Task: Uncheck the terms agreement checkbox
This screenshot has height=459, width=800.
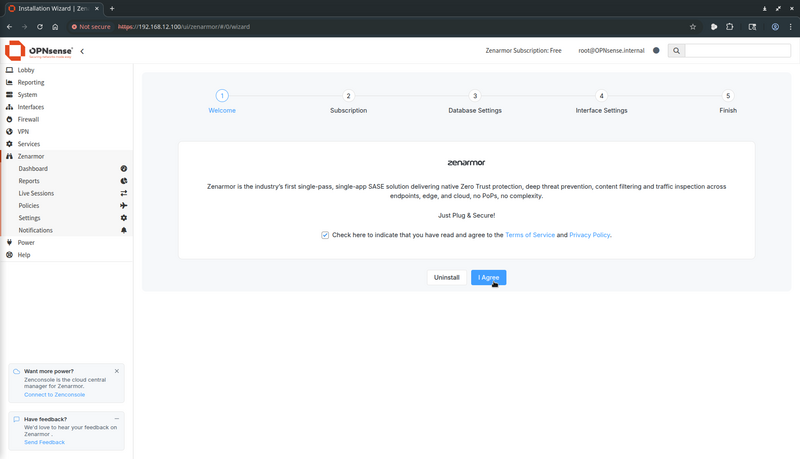Action: [325, 235]
